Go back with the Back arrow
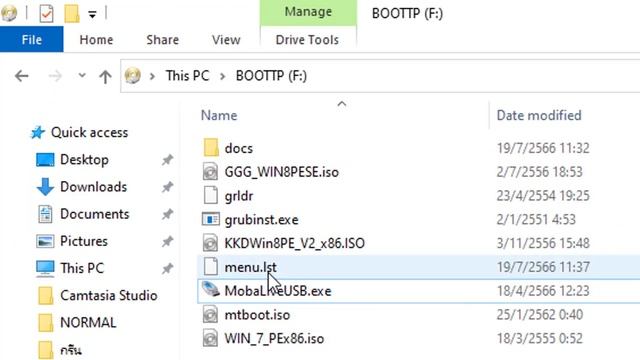Screen dimensions: 640x360 (21, 76)
